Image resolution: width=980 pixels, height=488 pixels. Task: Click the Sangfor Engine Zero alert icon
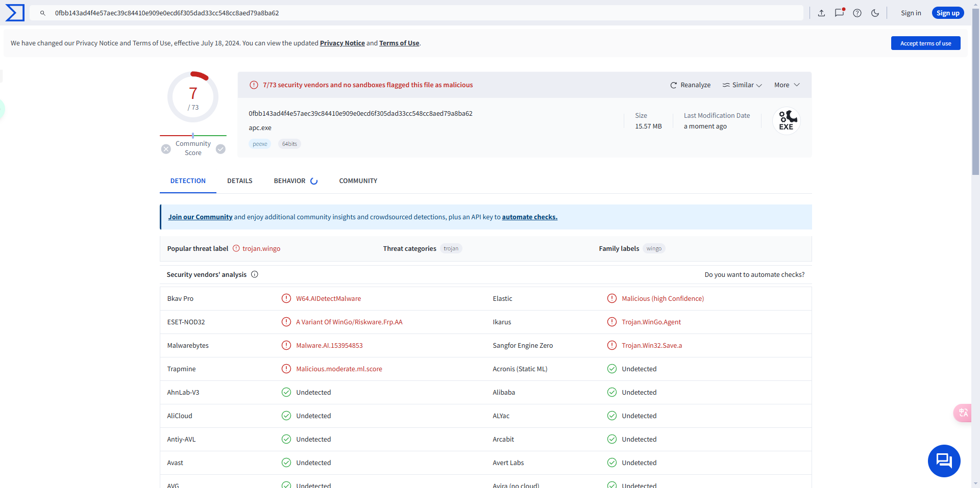(x=612, y=345)
